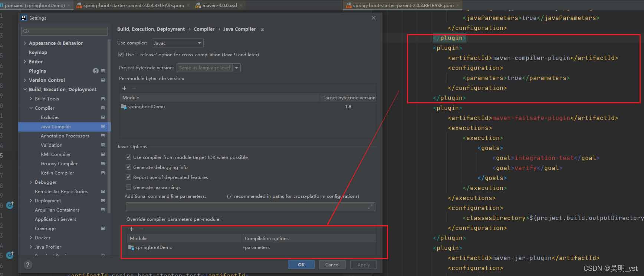Click the project-level settings icon beside Java Compiler breadcrumb
Screen dimensions: 644x276
(262, 29)
